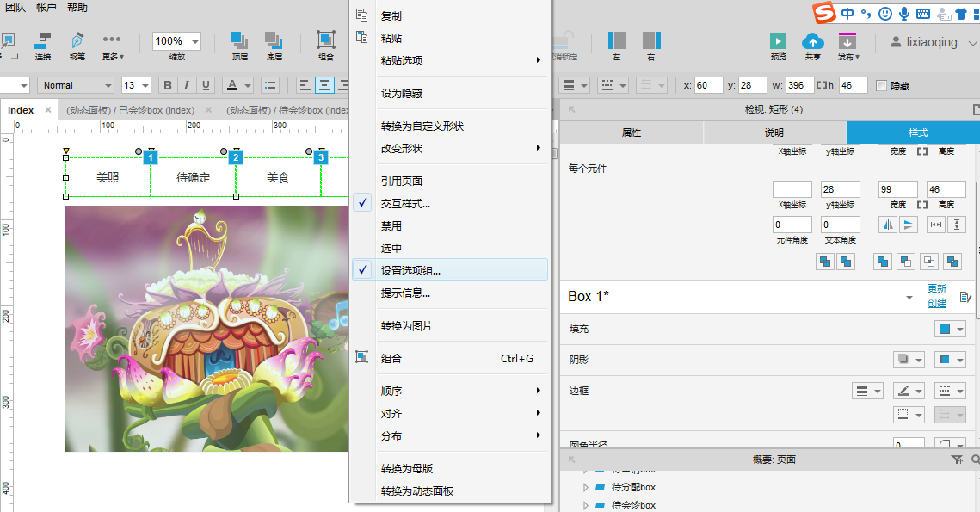The width and height of the screenshot is (980, 512).
Task: Toggle the left pane with 左
Action: tap(617, 46)
